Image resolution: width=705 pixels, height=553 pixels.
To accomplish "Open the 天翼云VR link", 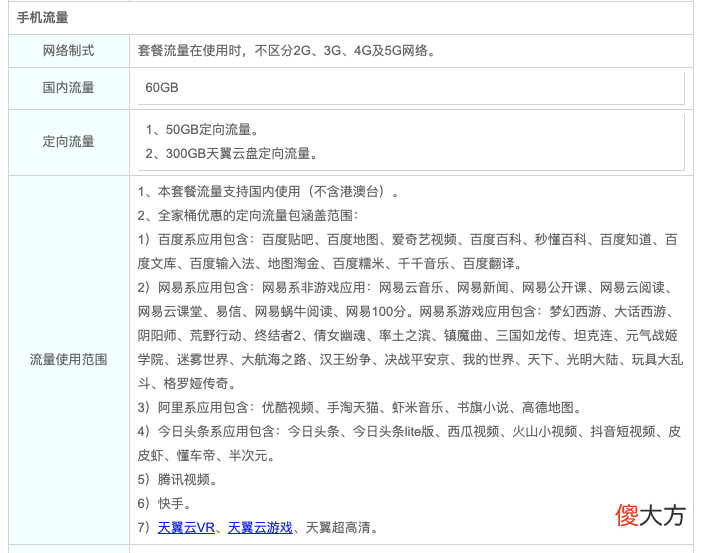I will pyautogui.click(x=186, y=527).
